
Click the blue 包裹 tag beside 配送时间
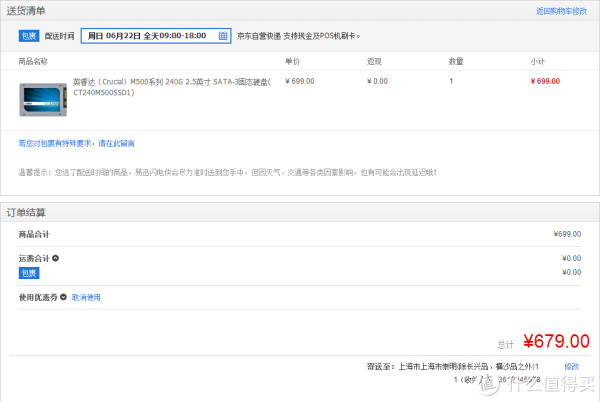[29, 36]
